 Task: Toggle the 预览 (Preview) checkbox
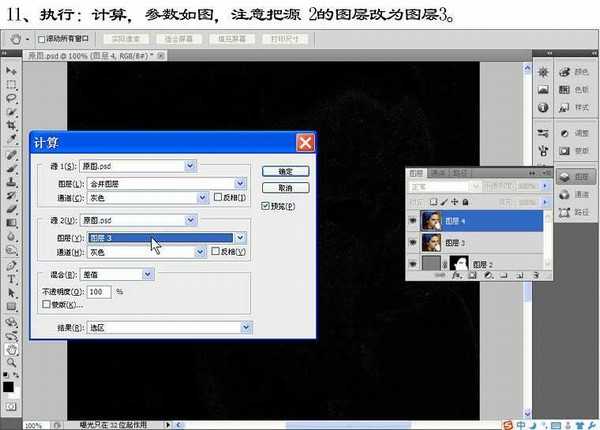(265, 207)
